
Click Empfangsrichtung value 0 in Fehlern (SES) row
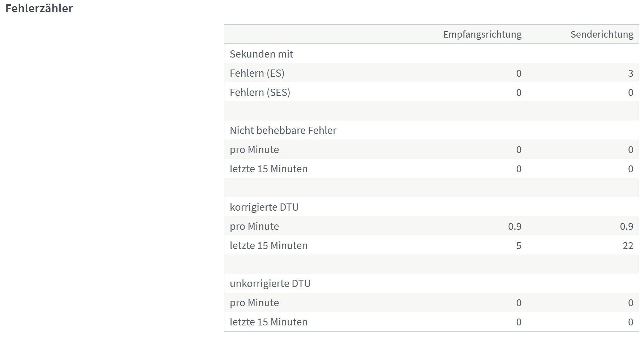518,93
